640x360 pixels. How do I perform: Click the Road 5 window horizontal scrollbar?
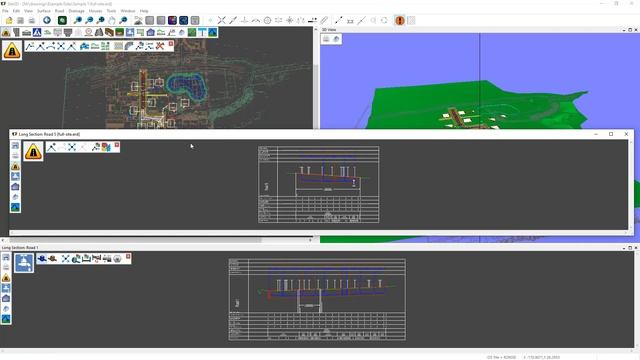tap(319, 233)
